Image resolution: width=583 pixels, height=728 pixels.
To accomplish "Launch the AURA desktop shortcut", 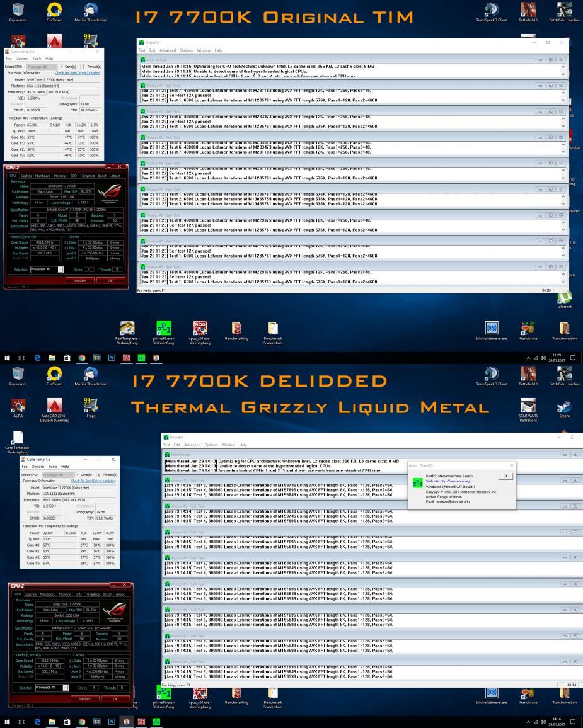I will (x=18, y=408).
